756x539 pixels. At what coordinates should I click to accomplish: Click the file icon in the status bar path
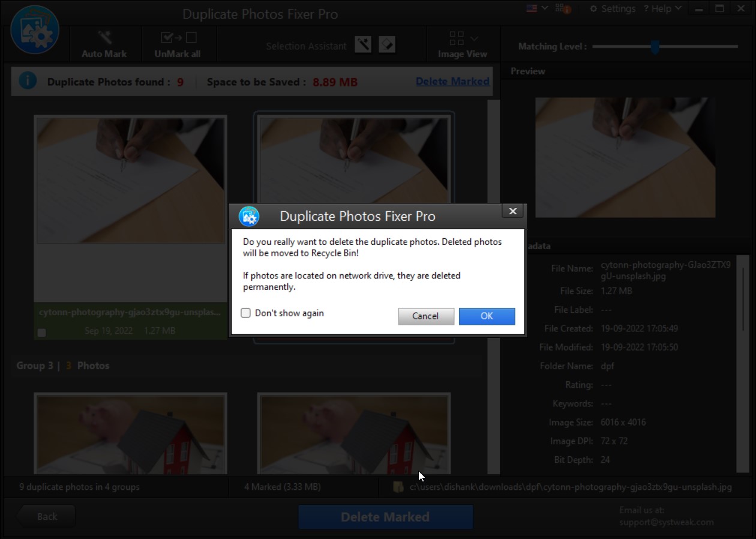399,487
